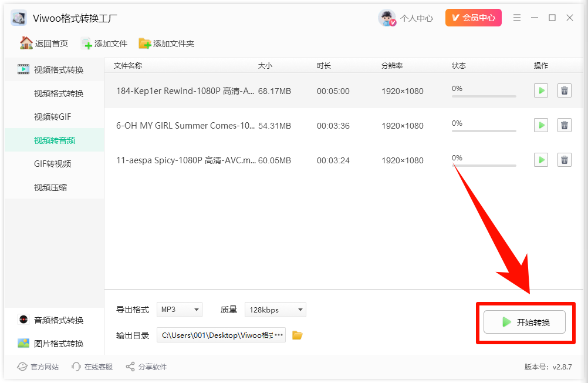Click the 大小 column header

(x=265, y=66)
